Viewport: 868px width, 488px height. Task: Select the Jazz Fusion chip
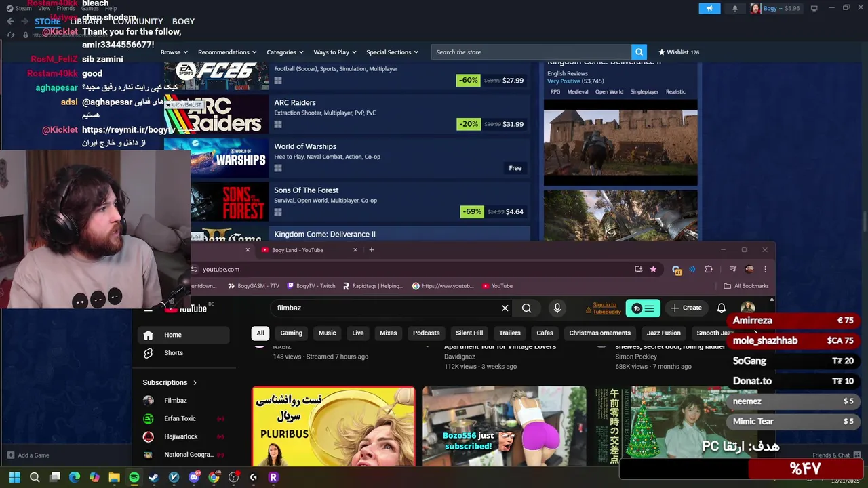[663, 333]
